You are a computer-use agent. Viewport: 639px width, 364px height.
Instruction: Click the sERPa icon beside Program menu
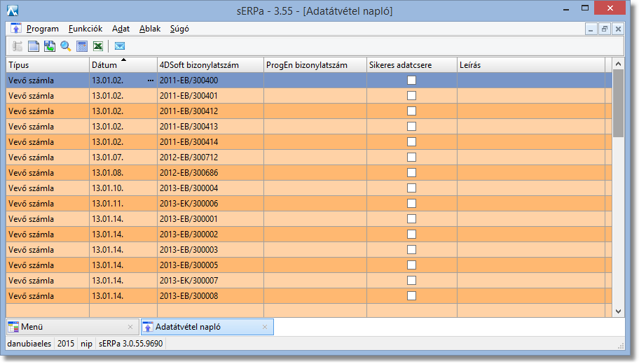pyautogui.click(x=16, y=29)
